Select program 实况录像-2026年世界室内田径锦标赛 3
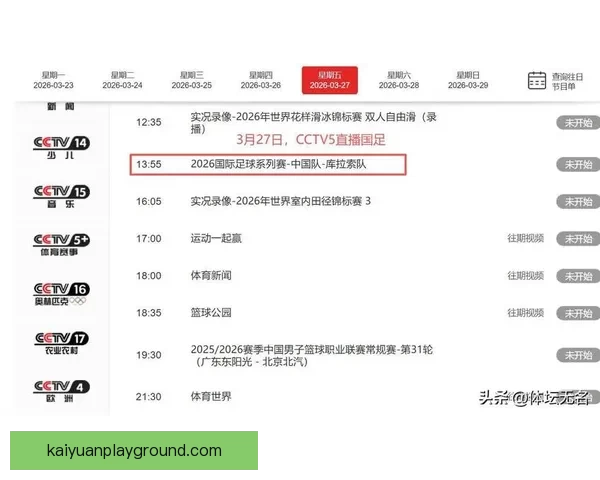This screenshot has height=480, width=600. pyautogui.click(x=280, y=201)
